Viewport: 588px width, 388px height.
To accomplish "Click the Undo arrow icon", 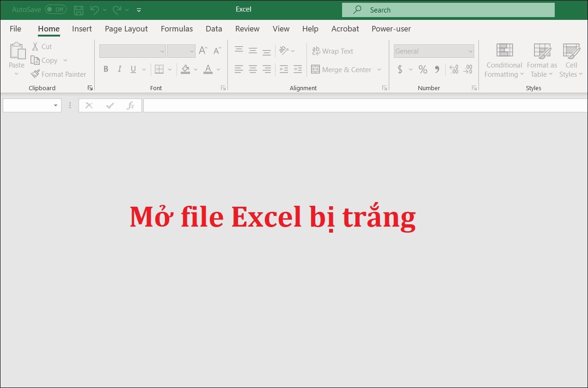I will point(95,9).
